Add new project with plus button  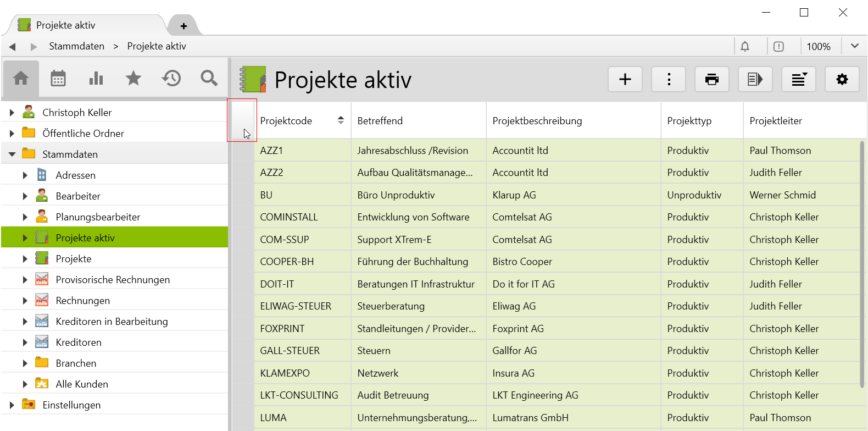point(625,80)
